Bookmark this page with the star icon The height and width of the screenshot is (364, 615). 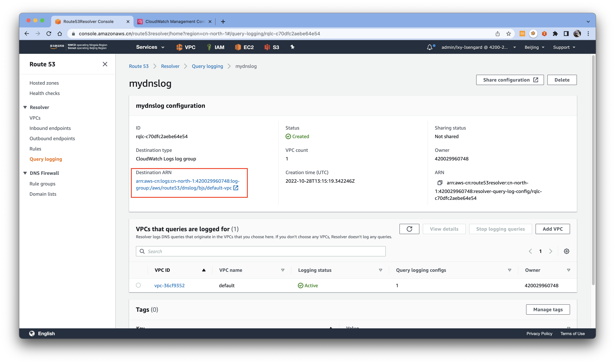click(x=508, y=34)
